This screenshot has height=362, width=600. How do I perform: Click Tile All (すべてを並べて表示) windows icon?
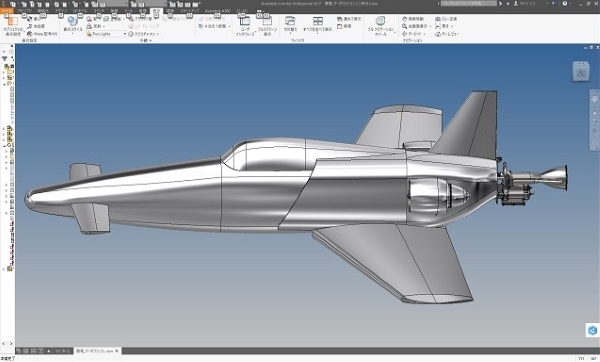[x=318, y=21]
